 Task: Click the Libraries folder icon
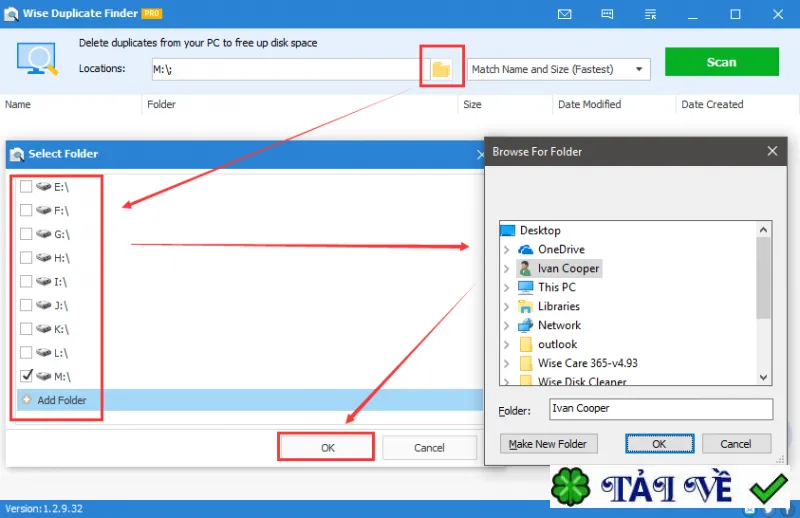click(526, 306)
